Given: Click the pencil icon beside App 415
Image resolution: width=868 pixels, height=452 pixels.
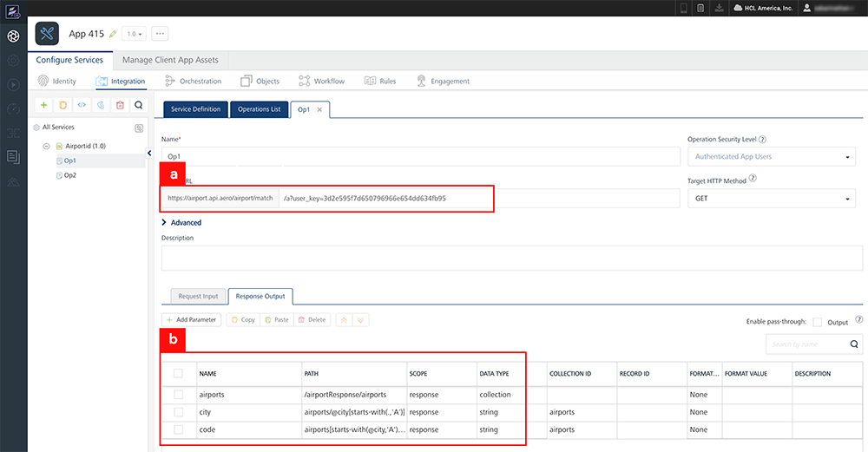Looking at the screenshot, I should (112, 34).
